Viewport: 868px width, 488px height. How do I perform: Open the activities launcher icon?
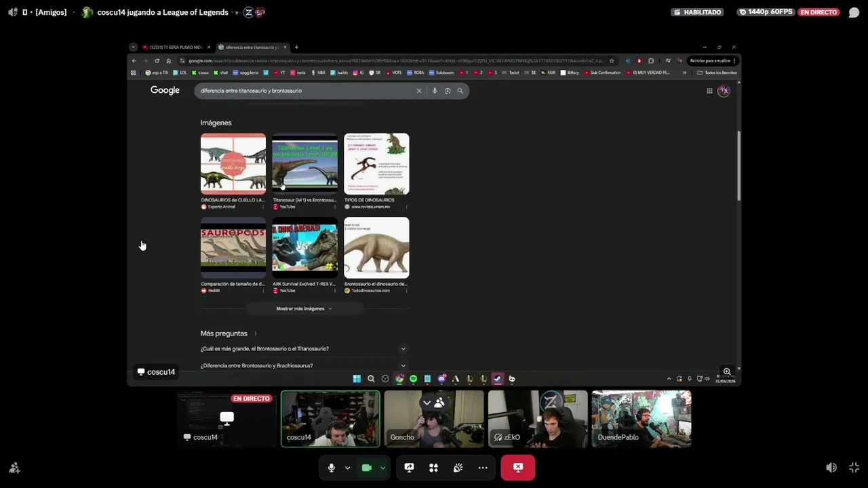pyautogui.click(x=433, y=468)
